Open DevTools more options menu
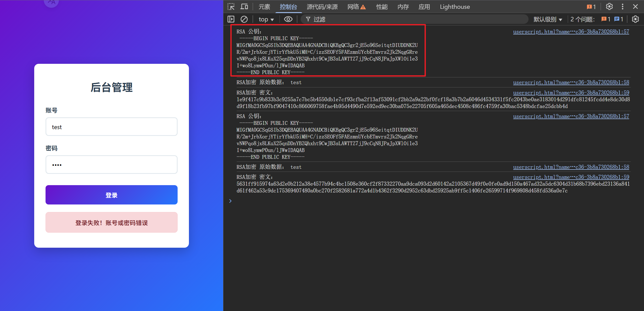Screen dimensions: 644x311 (622, 7)
